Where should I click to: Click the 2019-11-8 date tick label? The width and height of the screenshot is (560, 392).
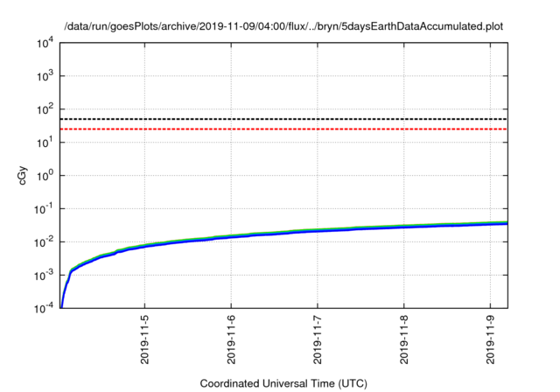click(x=404, y=339)
